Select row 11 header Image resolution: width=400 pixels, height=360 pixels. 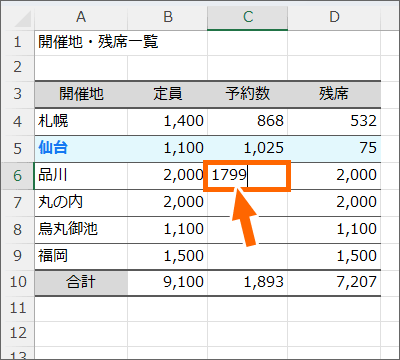point(18,309)
